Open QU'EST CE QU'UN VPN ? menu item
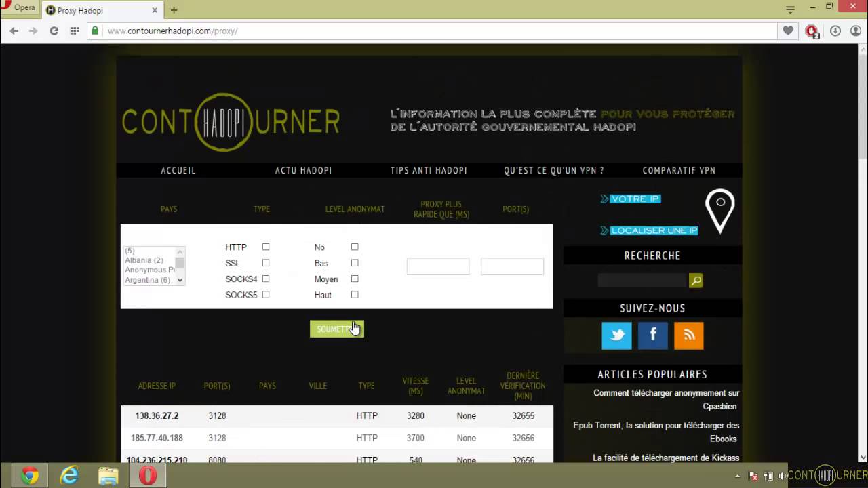 click(554, 170)
